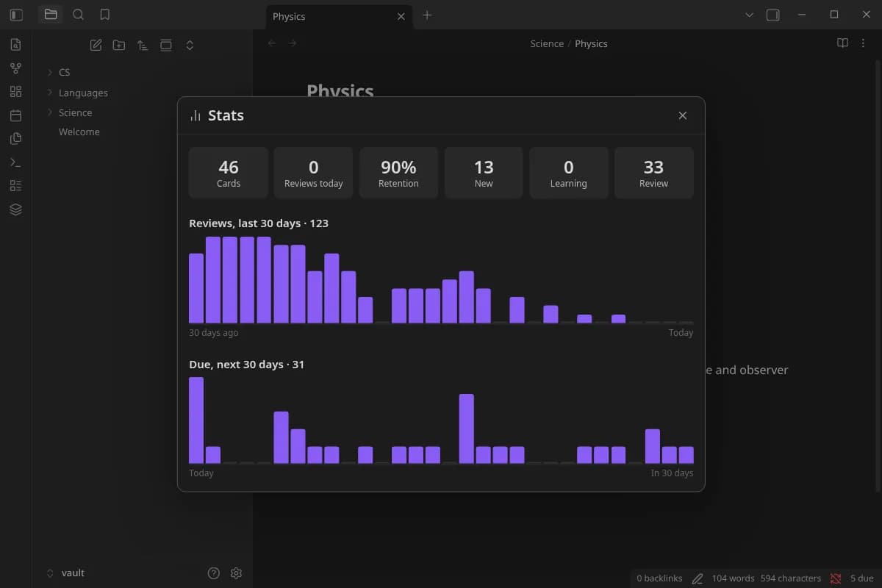
Task: Create a new note icon
Action: [x=96, y=46]
